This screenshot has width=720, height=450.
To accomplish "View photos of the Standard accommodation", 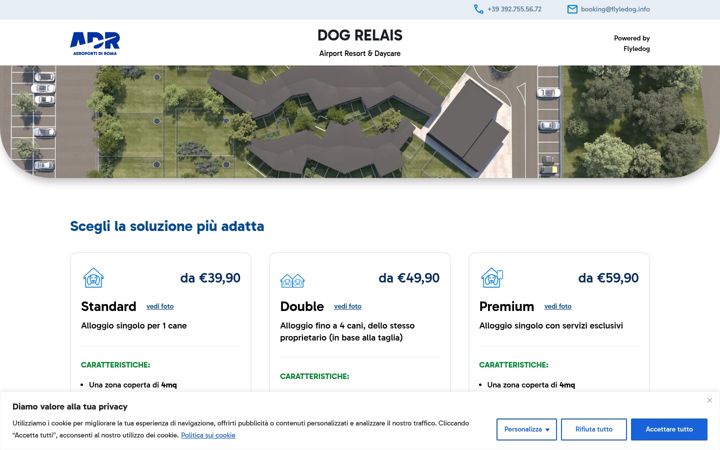I will tap(160, 306).
